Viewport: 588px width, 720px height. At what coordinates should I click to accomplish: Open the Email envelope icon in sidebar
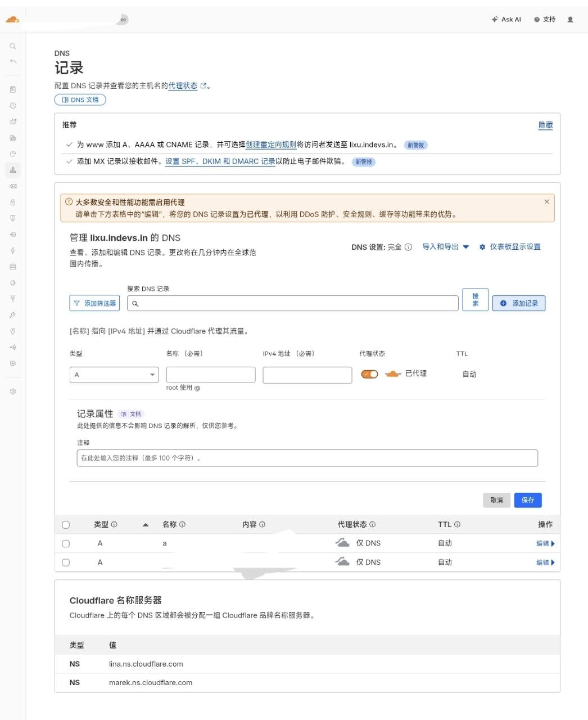click(13, 186)
